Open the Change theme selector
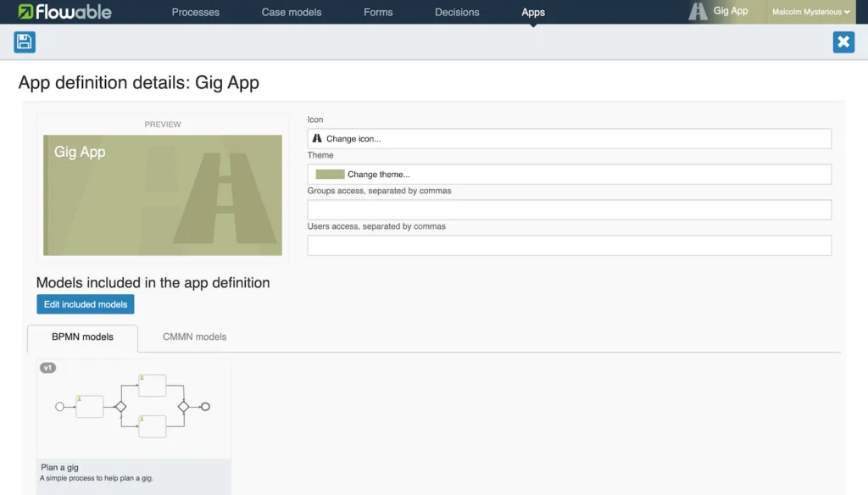Viewport: 868px width, 495px height. click(569, 175)
